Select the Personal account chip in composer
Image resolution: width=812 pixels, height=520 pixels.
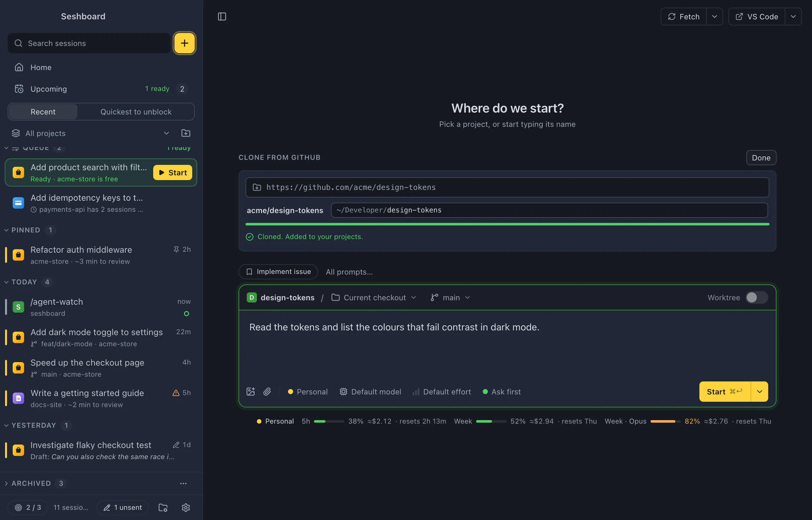click(307, 392)
